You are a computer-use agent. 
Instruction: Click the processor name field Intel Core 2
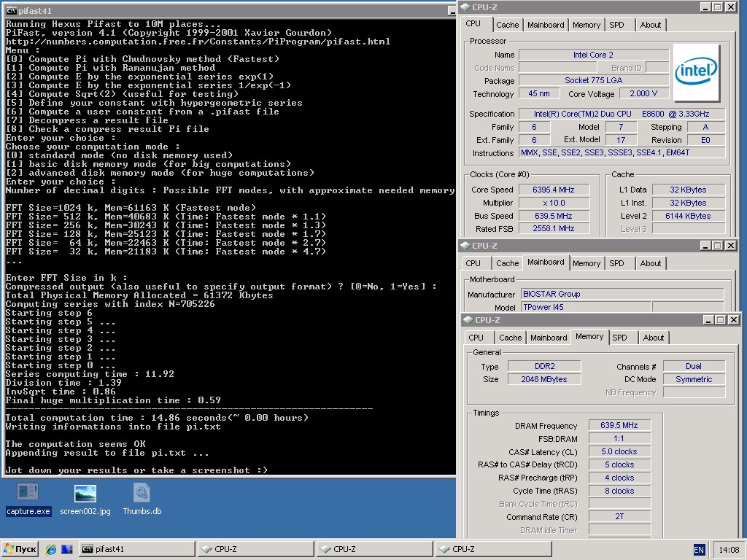click(593, 55)
